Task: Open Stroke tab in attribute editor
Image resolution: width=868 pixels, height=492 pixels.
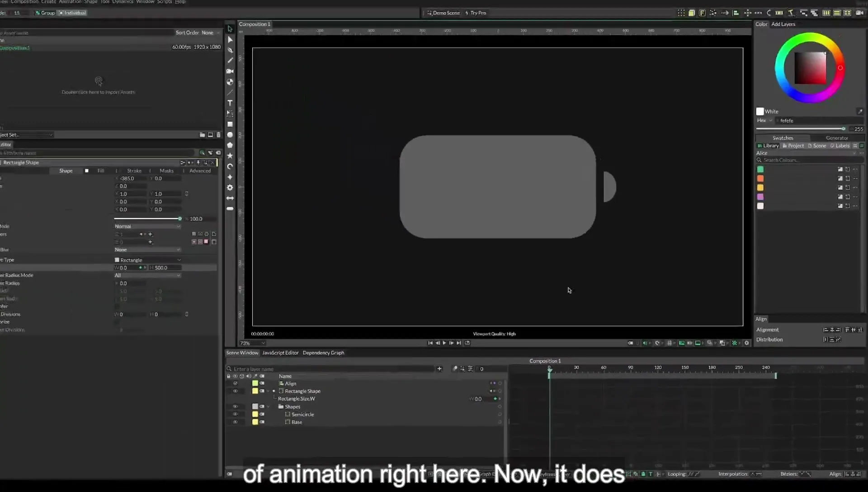Action: 134,171
